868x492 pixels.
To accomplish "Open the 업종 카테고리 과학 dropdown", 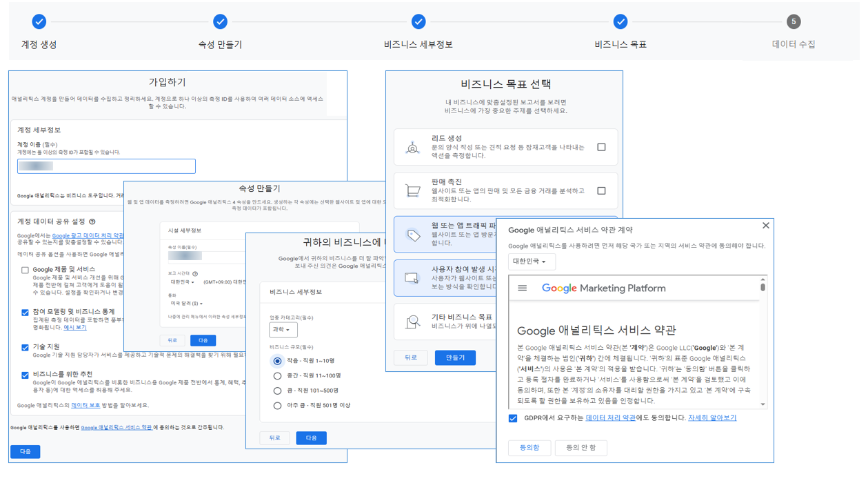I will [x=283, y=330].
